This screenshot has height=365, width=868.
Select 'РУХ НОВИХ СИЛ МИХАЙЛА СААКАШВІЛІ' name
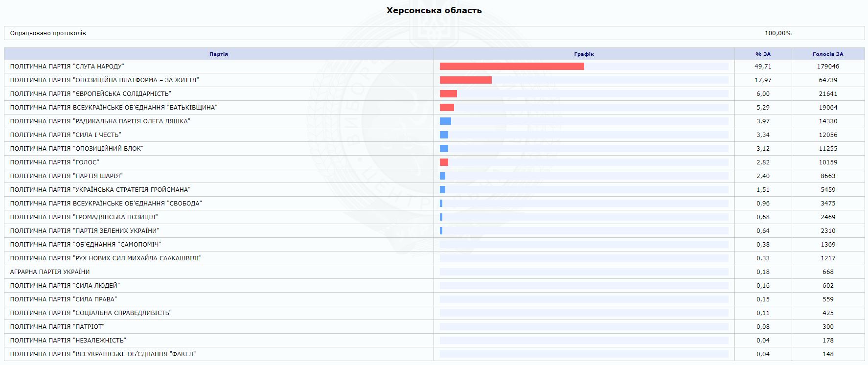[106, 258]
